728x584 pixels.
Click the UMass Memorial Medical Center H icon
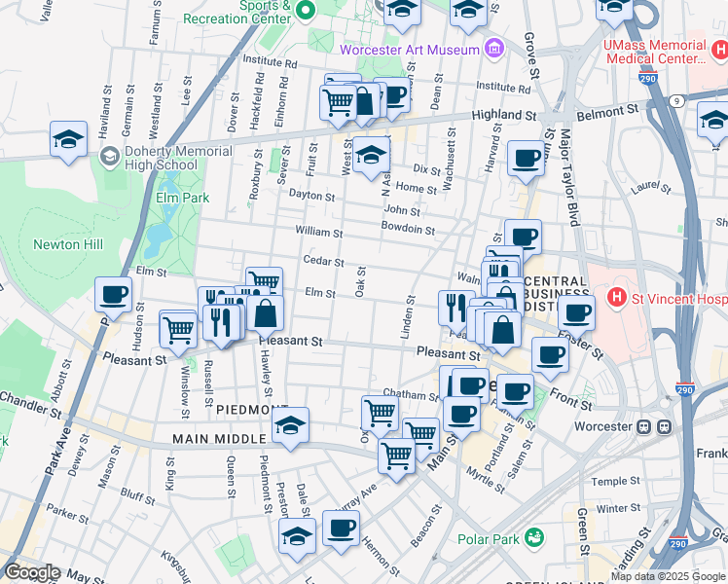[x=720, y=50]
